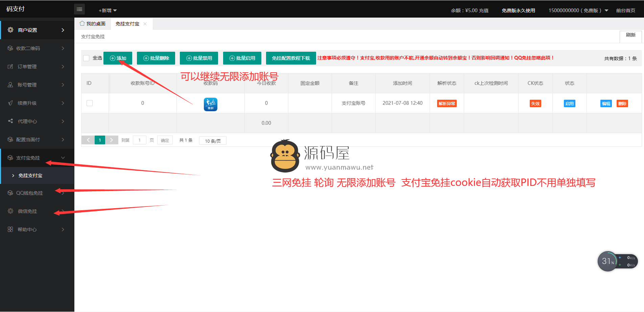This screenshot has height=312, width=644.
Task: Open the 10 条/页 page size dropdown
Action: (x=213, y=141)
